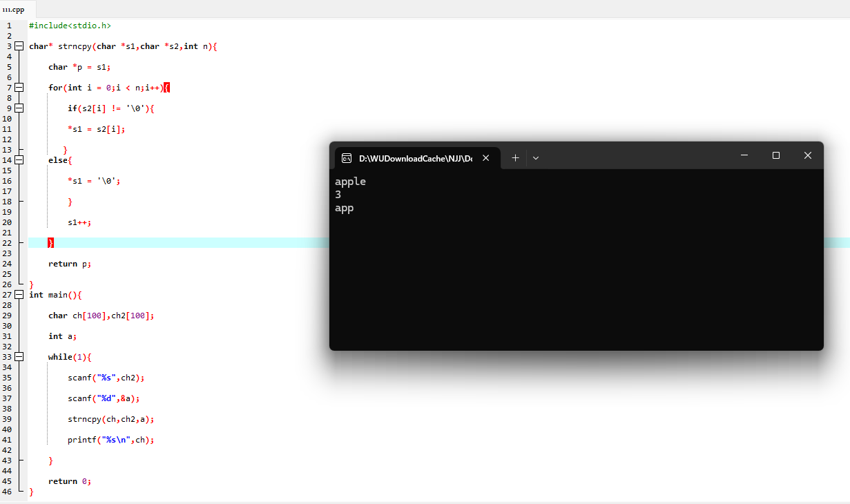The image size is (850, 504).
Task: Click the 's1++;' statement
Action: [x=79, y=222]
